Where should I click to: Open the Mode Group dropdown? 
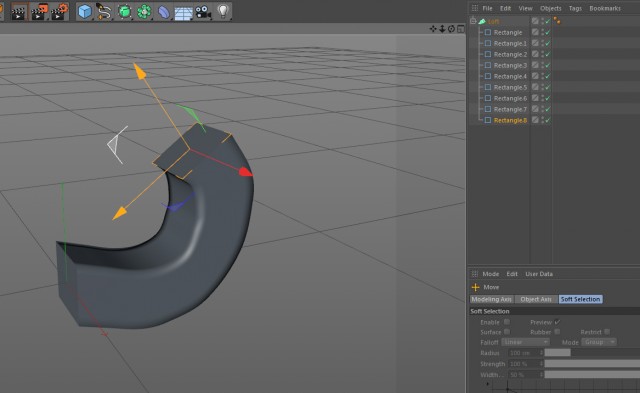(x=599, y=342)
